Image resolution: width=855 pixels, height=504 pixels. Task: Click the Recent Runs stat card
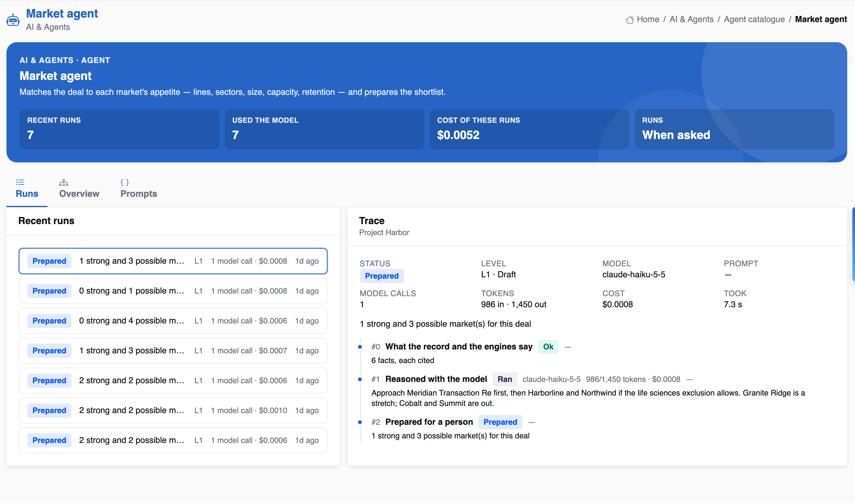[119, 129]
